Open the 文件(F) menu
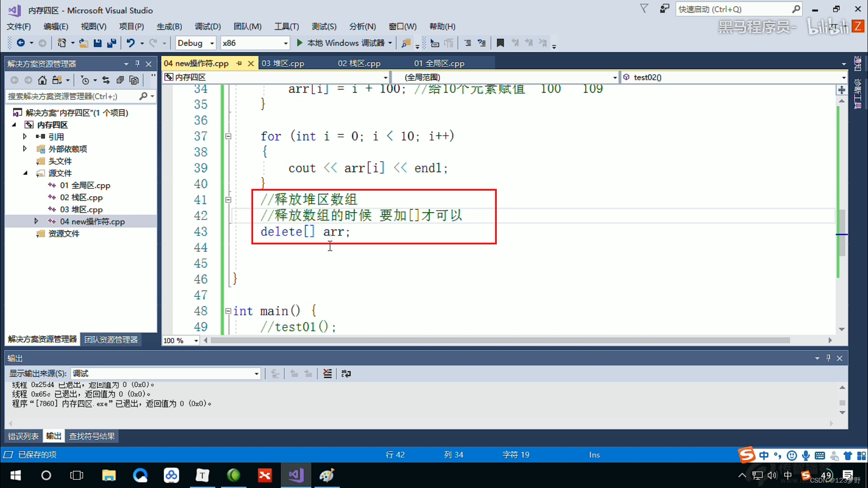The image size is (868, 488). (19, 26)
